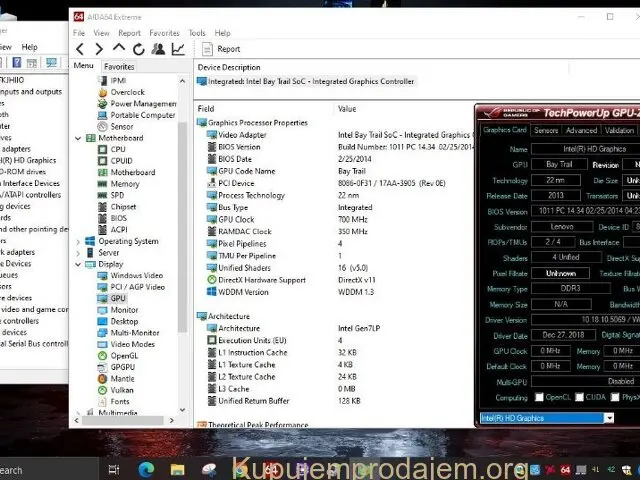This screenshot has height=480, width=640.
Task: Select the OpenGL item in the tree
Action: coord(124,355)
